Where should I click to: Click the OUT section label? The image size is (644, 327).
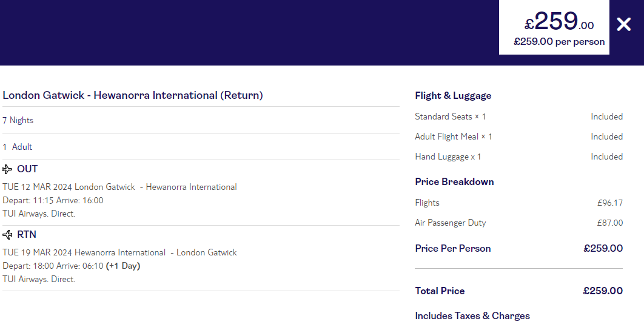tap(27, 169)
